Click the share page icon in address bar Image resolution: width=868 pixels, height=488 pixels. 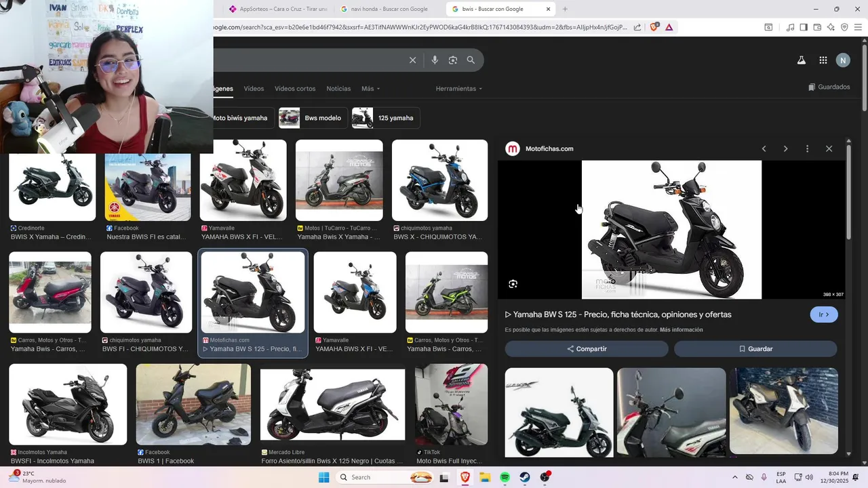(x=637, y=27)
